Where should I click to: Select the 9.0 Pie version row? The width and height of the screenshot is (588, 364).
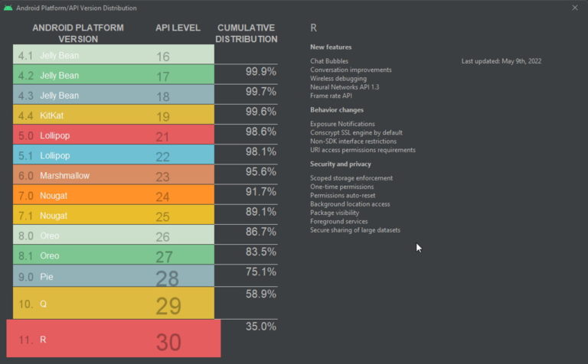113,276
